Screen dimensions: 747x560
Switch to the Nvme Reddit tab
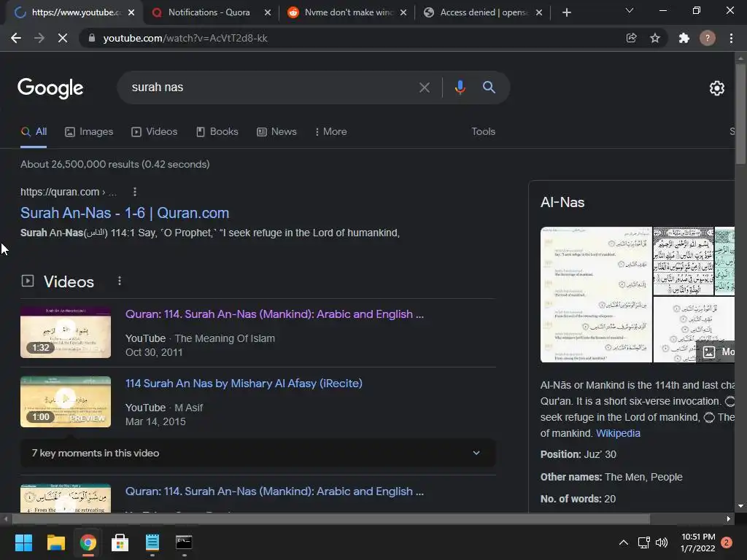348,12
